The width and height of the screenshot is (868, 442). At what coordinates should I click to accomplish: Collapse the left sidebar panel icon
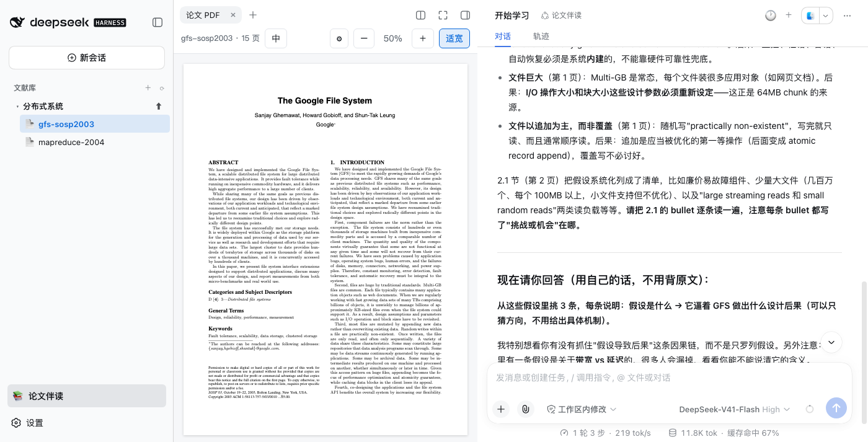[x=157, y=22]
